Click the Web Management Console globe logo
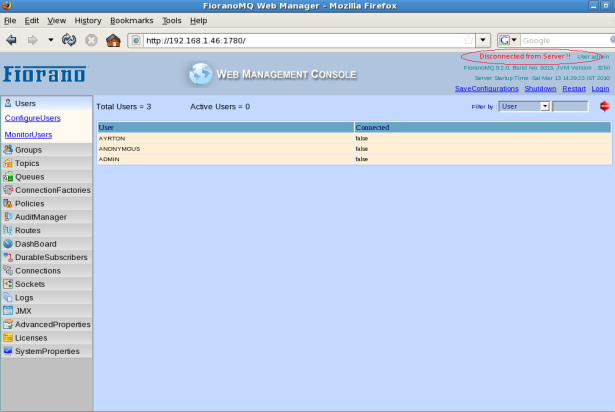 [x=200, y=74]
